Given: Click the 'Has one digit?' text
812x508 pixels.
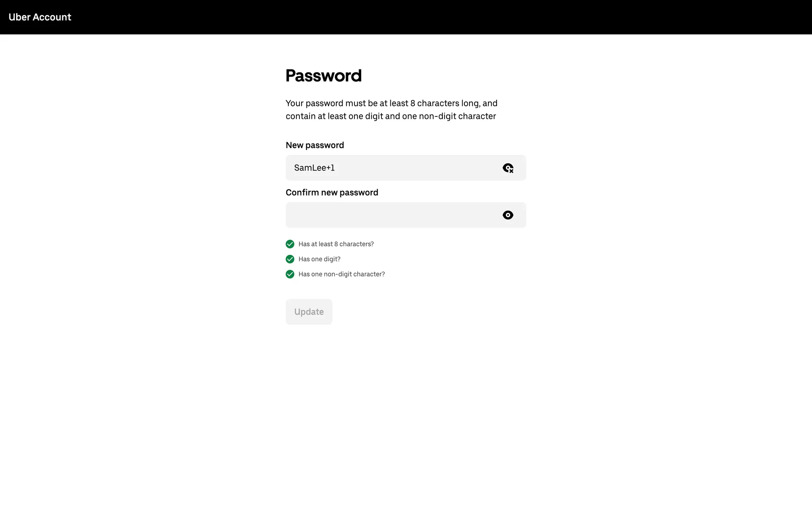Looking at the screenshot, I should tap(319, 259).
